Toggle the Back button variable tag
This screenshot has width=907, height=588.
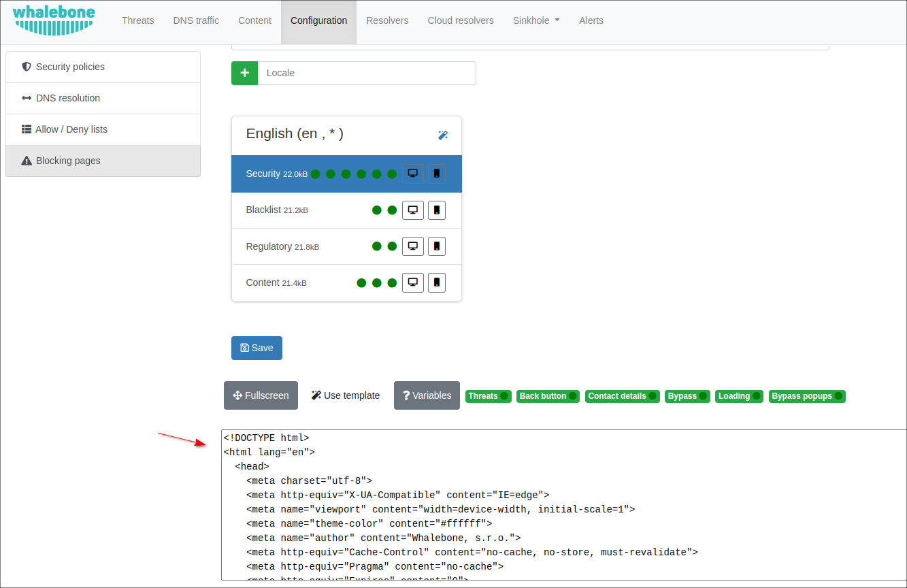click(x=547, y=396)
